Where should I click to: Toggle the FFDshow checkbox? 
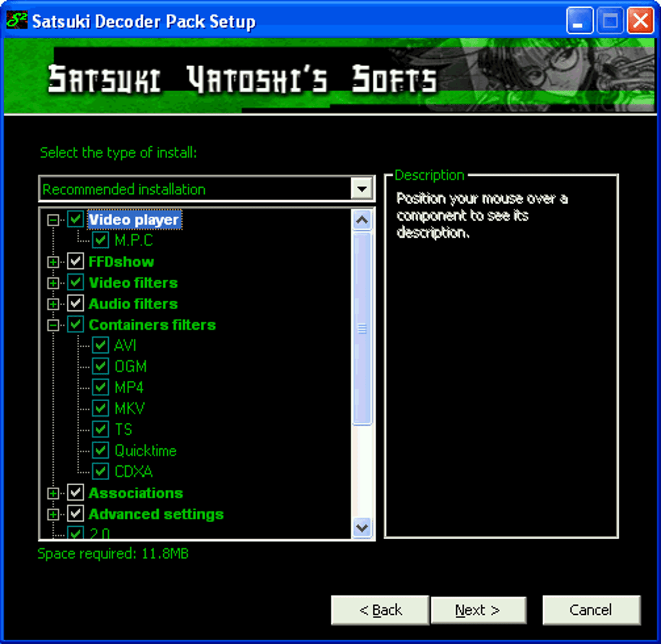point(75,261)
